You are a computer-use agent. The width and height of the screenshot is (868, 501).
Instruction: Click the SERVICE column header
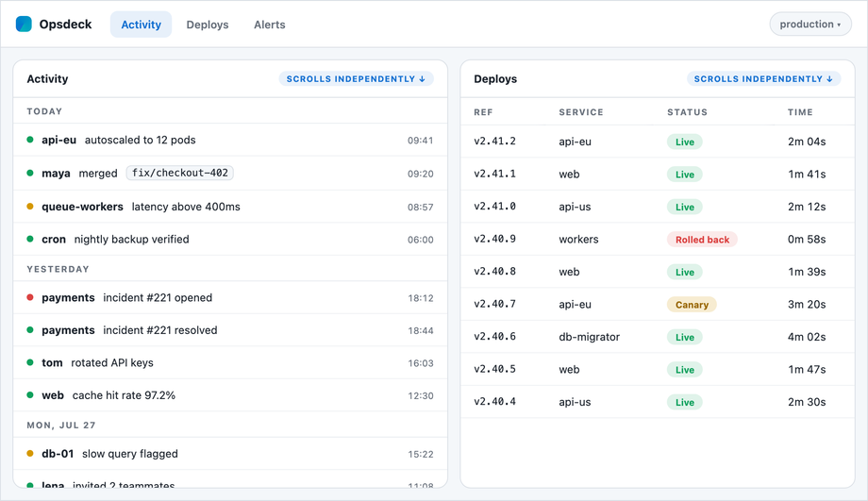point(580,112)
